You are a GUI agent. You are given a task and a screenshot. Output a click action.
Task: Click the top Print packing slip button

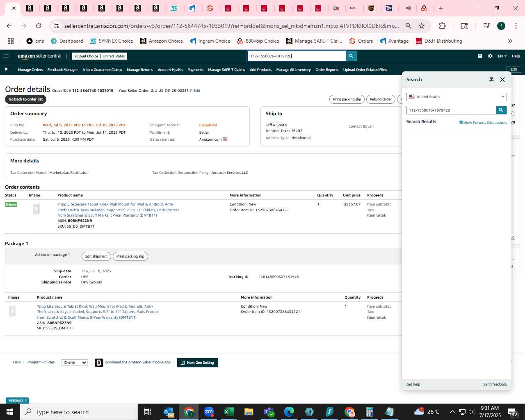tap(347, 99)
